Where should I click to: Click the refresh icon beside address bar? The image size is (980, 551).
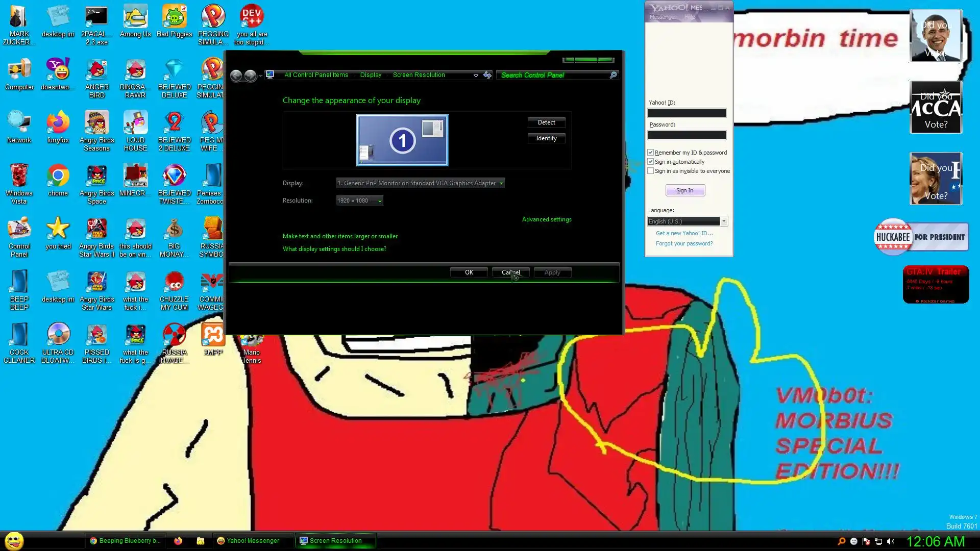(487, 75)
